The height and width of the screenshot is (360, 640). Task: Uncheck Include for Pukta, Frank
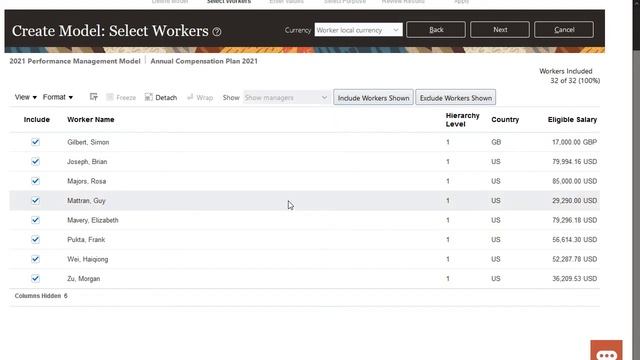[36, 240]
